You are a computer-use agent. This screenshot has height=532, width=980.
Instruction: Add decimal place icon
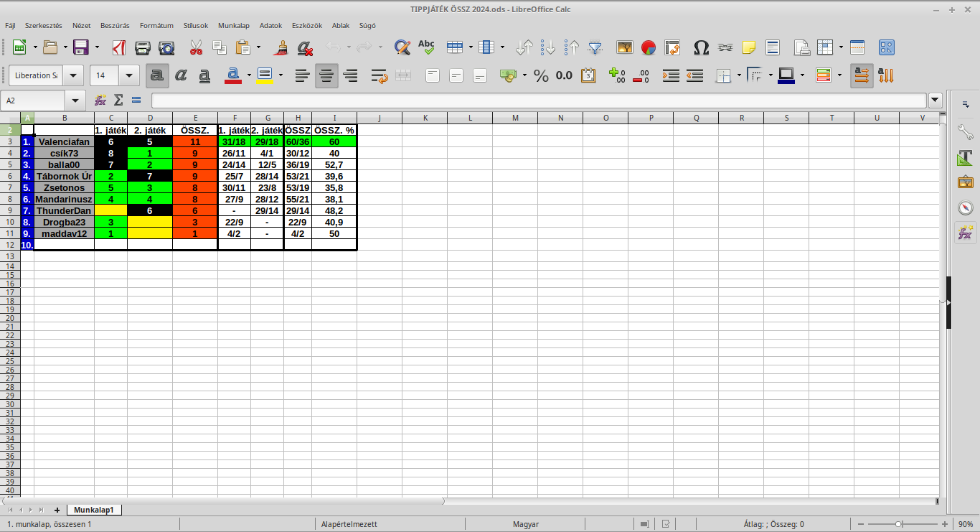pyautogui.click(x=617, y=75)
